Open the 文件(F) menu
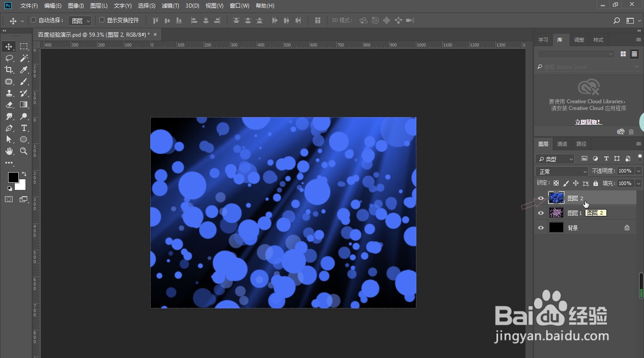This screenshot has height=358, width=644. click(29, 6)
